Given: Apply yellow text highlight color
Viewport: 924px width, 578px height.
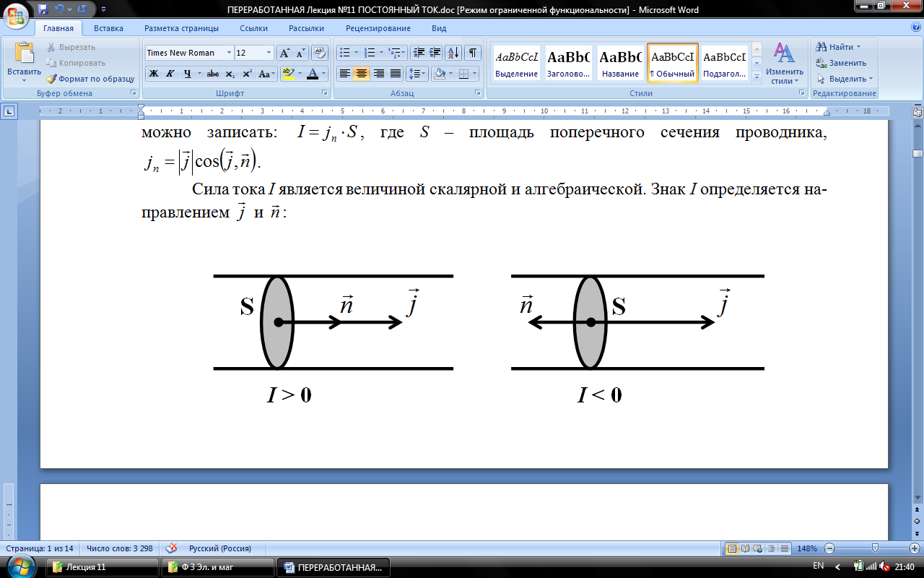Looking at the screenshot, I should (x=287, y=73).
